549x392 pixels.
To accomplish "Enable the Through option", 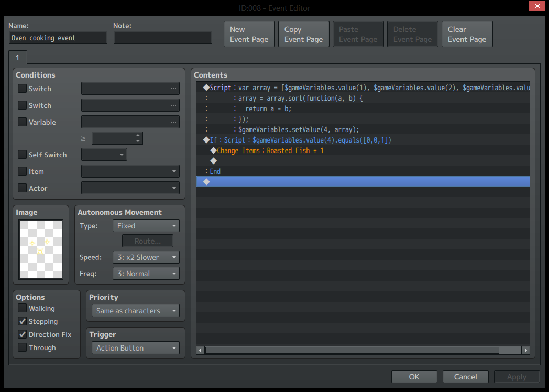I will (x=22, y=347).
